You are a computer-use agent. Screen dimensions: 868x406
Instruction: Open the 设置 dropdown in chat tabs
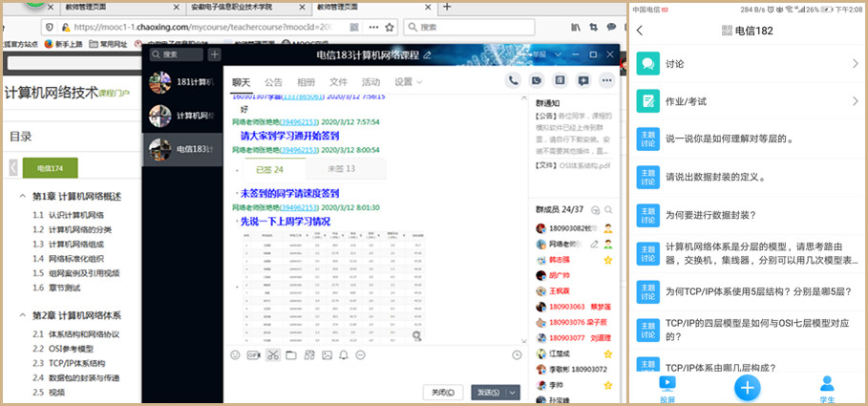pyautogui.click(x=409, y=82)
